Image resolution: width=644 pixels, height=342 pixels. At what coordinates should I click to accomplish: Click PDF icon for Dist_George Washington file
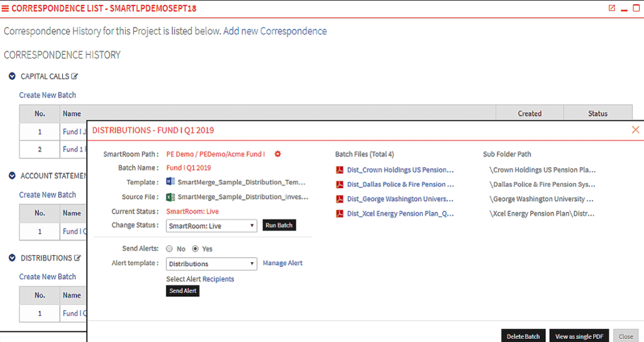pos(340,199)
